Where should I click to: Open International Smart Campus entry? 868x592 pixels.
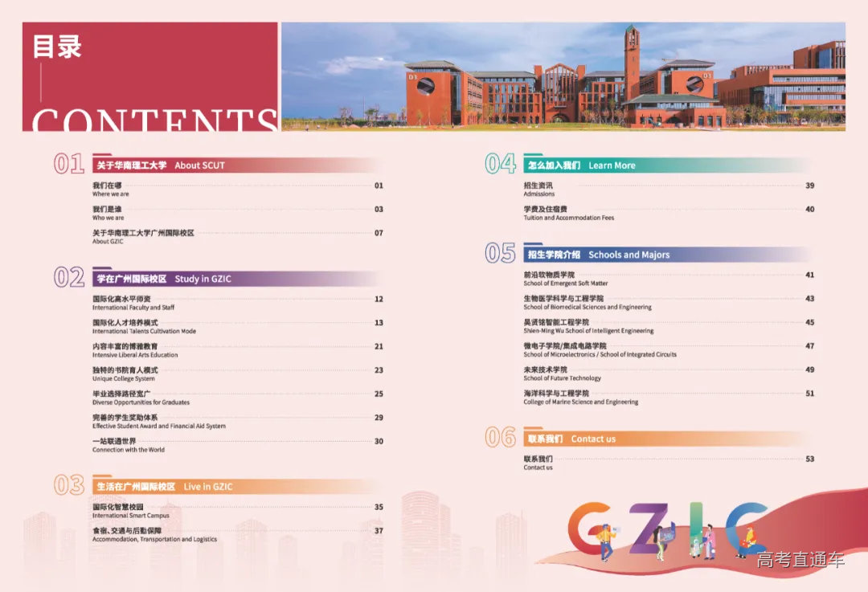coord(130,511)
